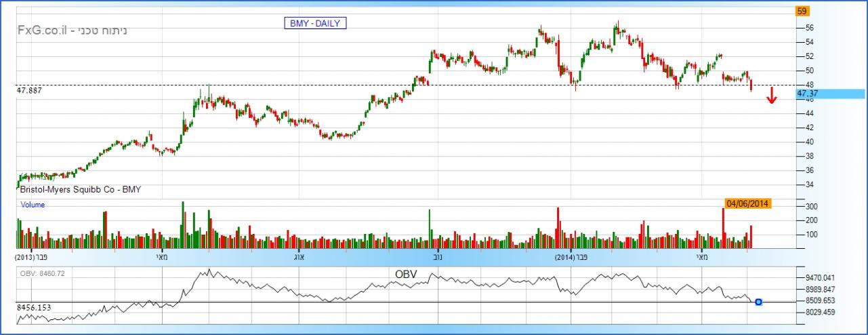This screenshot has width=868, height=335.
Task: Select the blue Volume panel label
Action: (x=33, y=204)
